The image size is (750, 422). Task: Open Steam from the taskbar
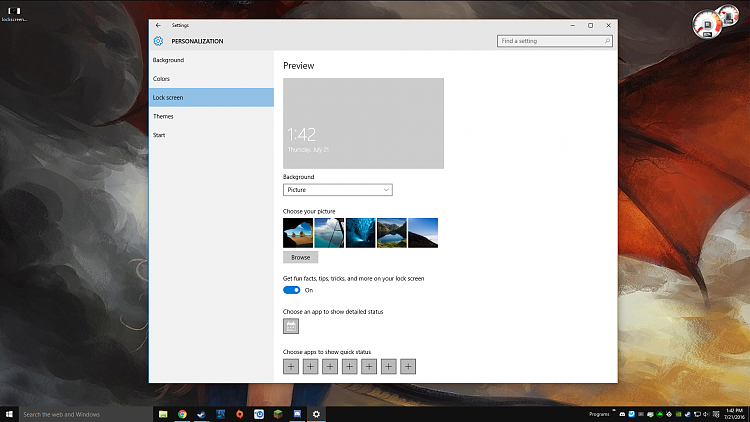tap(201, 414)
